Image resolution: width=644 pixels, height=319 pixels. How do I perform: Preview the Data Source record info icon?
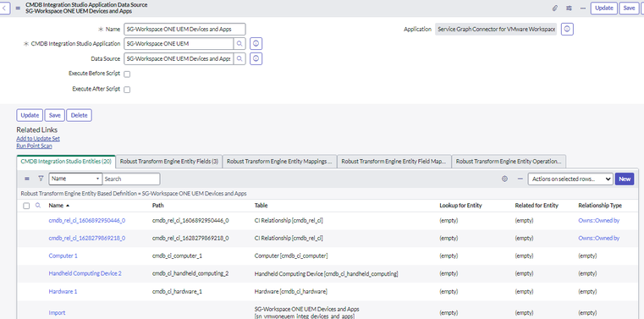(x=256, y=58)
